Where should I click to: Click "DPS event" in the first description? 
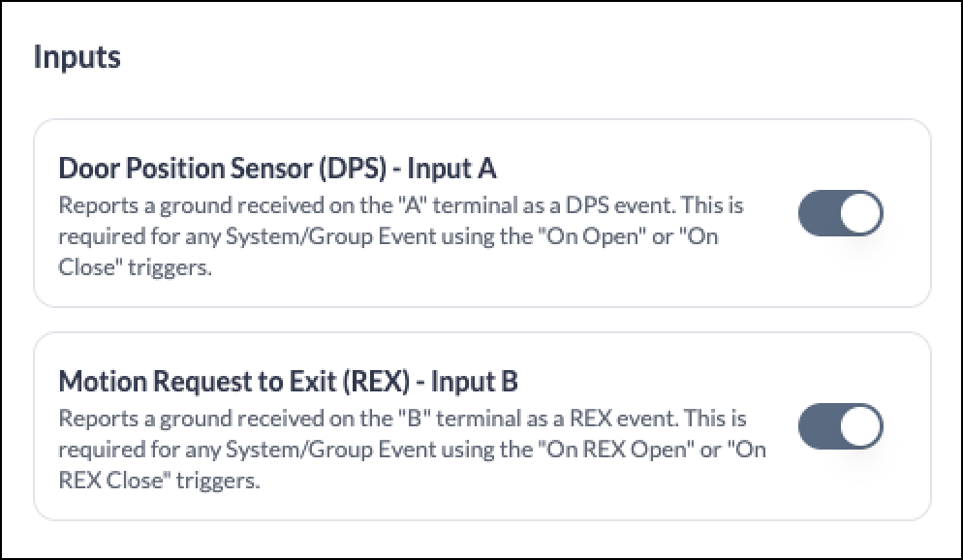(x=620, y=205)
